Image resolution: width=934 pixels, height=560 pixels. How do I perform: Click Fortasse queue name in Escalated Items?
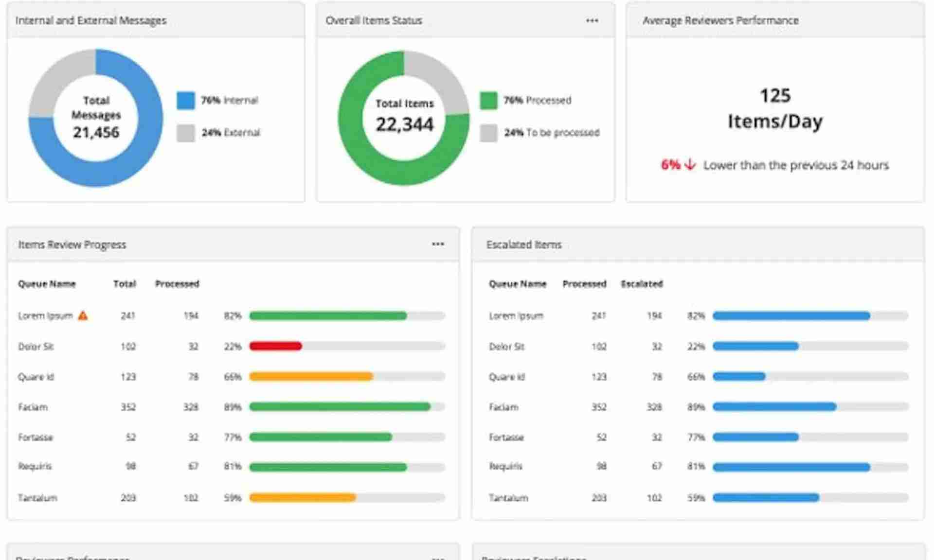(506, 437)
